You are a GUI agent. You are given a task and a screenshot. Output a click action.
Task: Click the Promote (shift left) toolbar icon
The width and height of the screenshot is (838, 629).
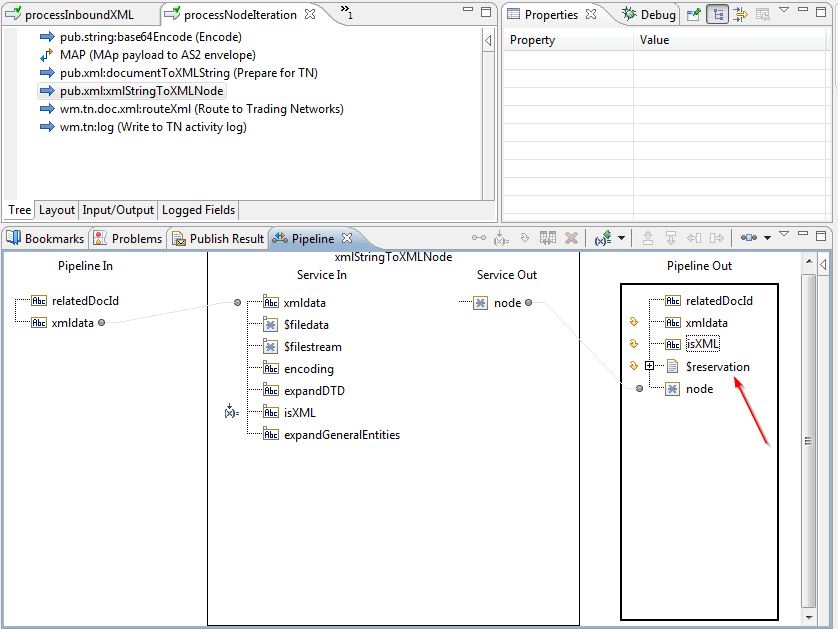pyautogui.click(x=694, y=238)
